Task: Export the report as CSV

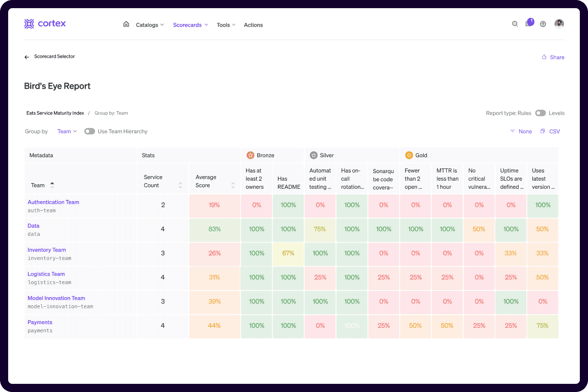Action: coord(550,131)
